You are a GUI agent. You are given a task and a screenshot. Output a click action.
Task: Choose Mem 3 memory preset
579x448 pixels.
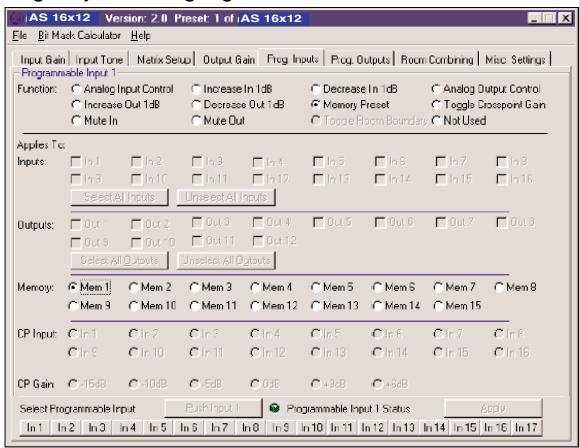click(210, 287)
